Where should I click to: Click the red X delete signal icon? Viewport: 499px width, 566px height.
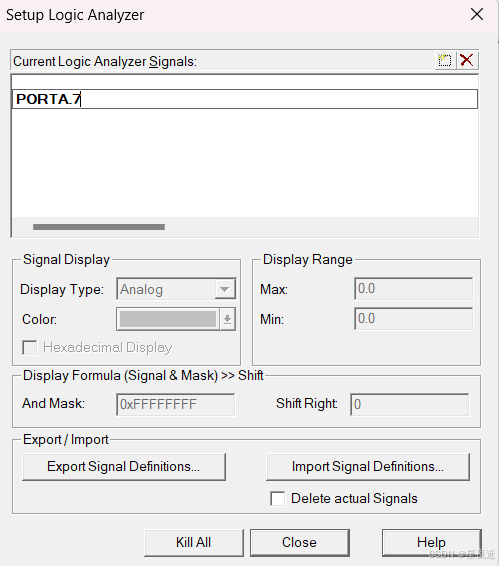pyautogui.click(x=467, y=60)
